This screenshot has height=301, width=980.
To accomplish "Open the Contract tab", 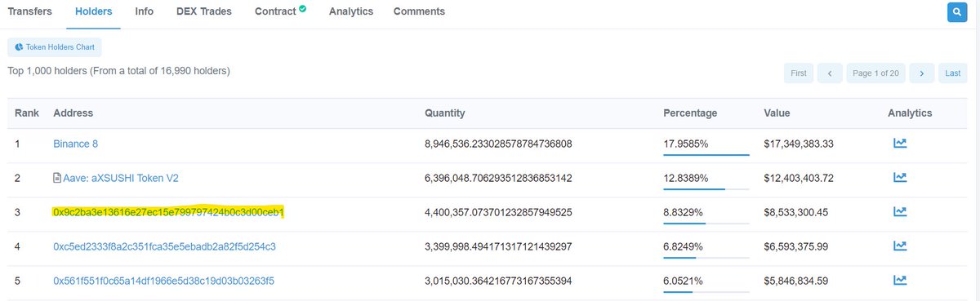I will coord(276,11).
